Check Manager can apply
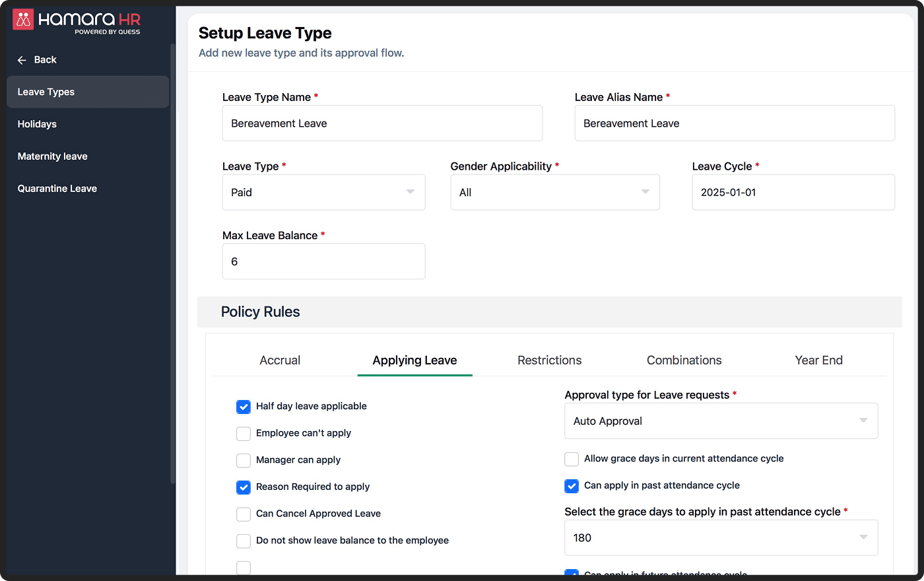The width and height of the screenshot is (924, 581). click(244, 460)
